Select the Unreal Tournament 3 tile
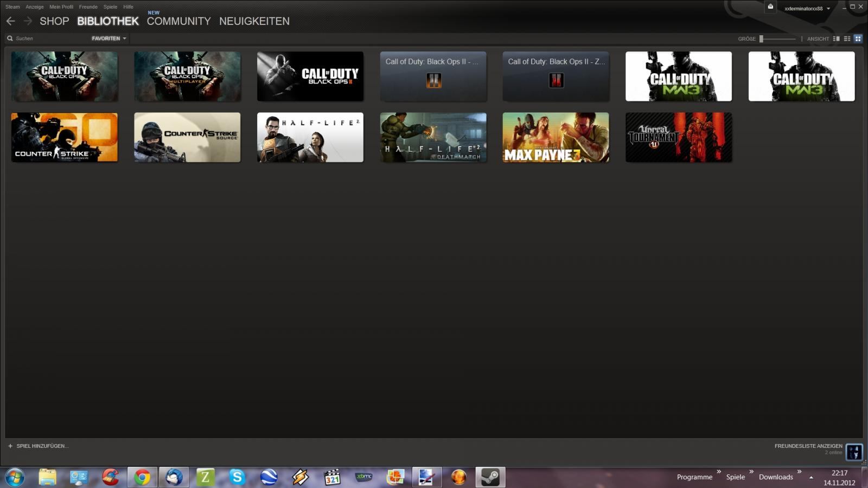The height and width of the screenshot is (488, 868). [x=679, y=137]
